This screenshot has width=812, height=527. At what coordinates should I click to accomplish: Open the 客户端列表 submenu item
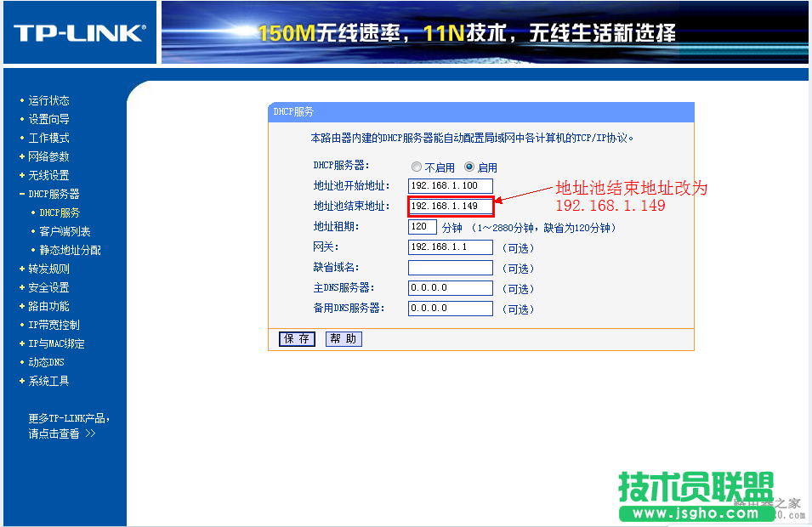(x=65, y=231)
